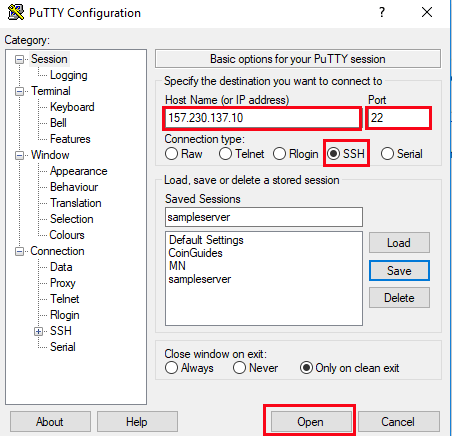Click the Host Name input field
Image resolution: width=452 pixels, height=436 pixels.
click(x=262, y=118)
